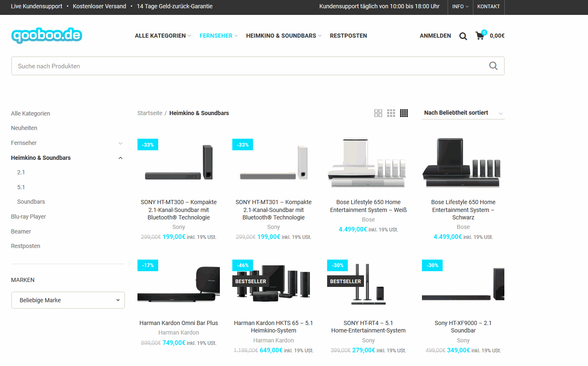Click Sony brand under HT-XF9000
Screen dimensions: 588x366
click(463, 340)
